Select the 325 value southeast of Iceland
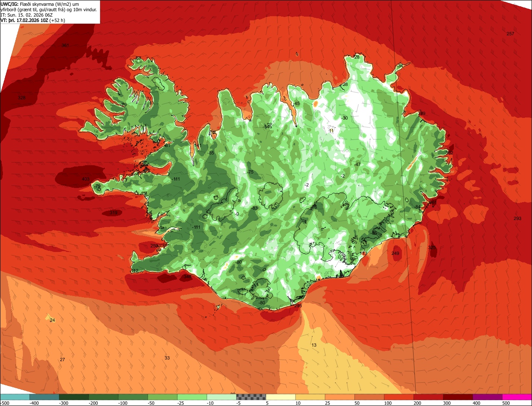 coord(432,247)
